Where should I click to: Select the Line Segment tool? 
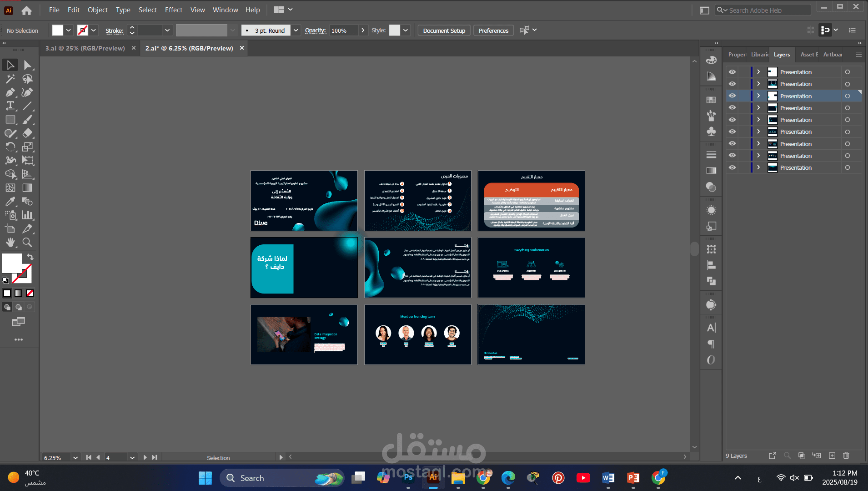27,106
